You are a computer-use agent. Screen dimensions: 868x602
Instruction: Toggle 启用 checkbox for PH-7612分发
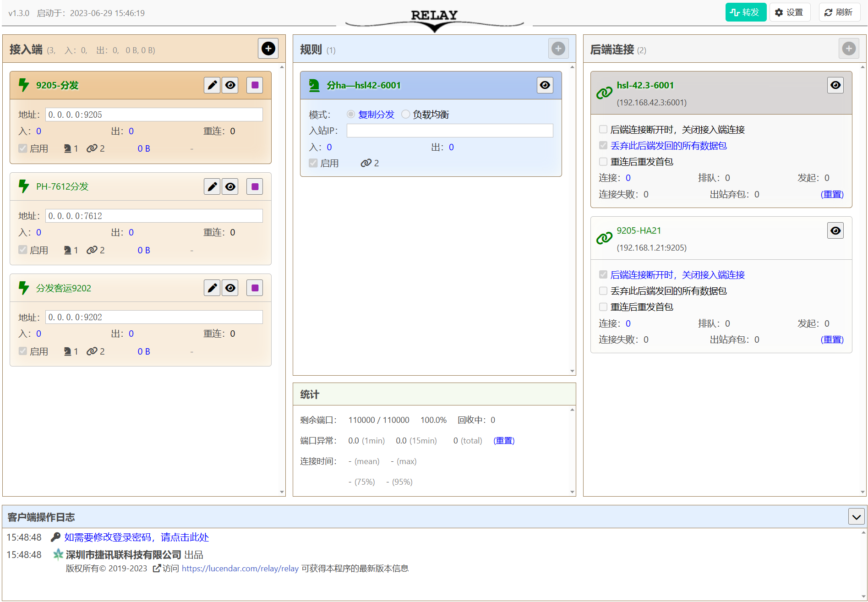tap(22, 250)
